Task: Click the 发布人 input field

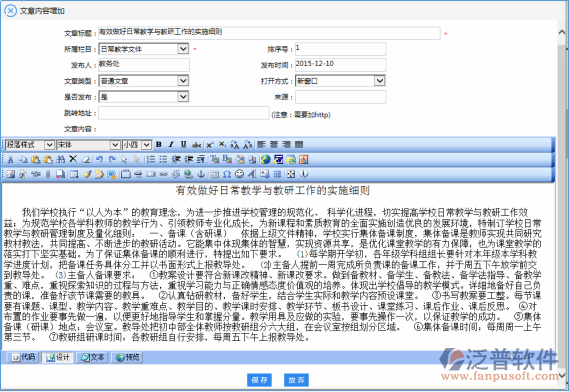Action: tap(144, 65)
